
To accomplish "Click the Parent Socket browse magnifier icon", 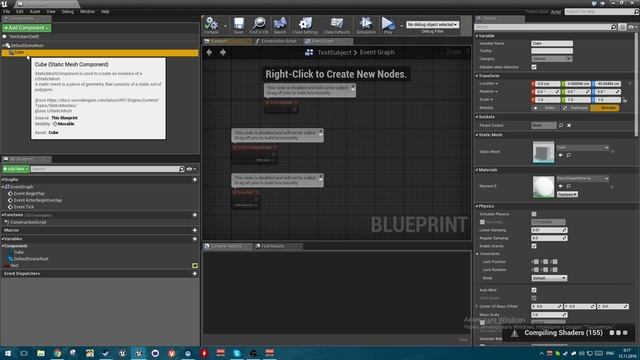I will pos(561,125).
